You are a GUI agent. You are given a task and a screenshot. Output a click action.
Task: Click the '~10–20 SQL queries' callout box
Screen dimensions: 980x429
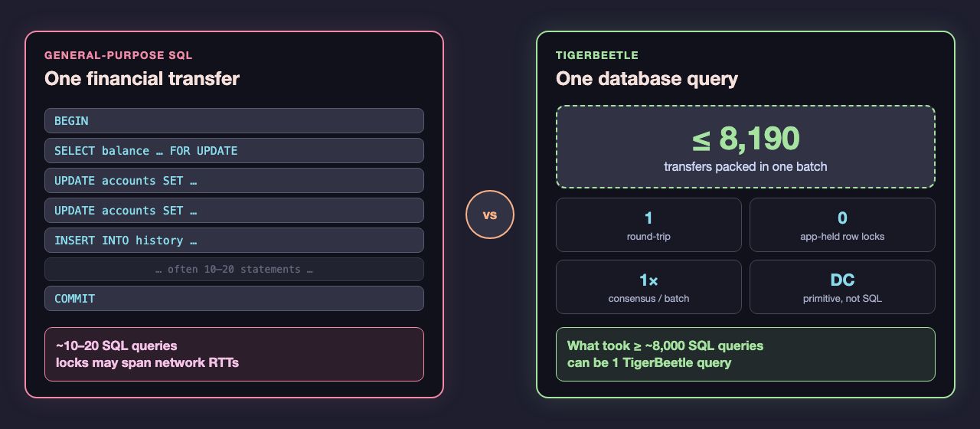click(x=234, y=354)
